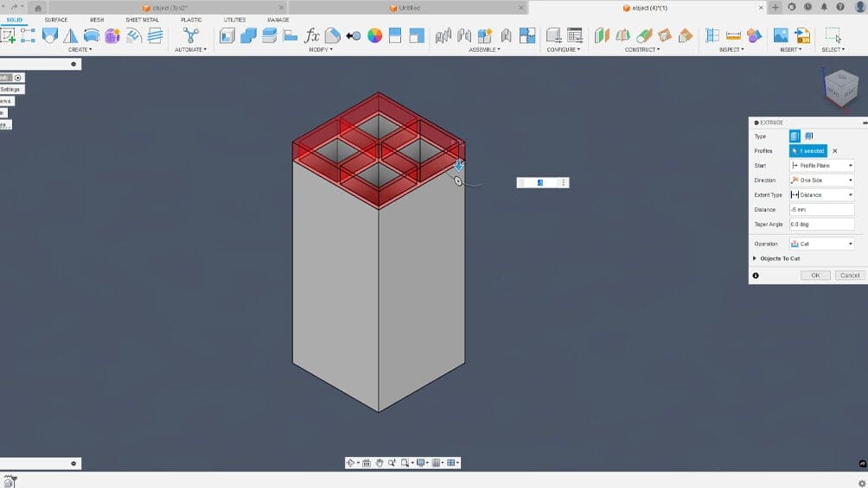The image size is (868, 488).
Task: Click the Insert Derive file icon
Action: click(x=802, y=35)
